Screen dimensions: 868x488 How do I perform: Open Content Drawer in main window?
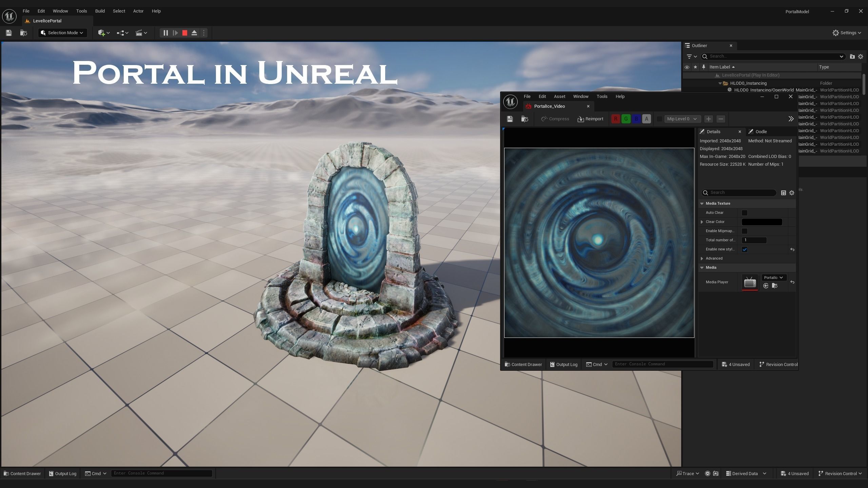click(x=22, y=474)
